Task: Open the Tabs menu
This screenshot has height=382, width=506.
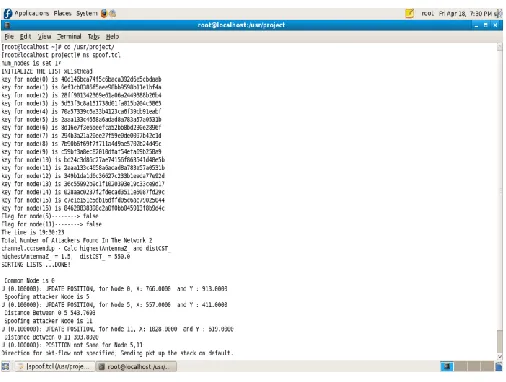Action: [94, 37]
